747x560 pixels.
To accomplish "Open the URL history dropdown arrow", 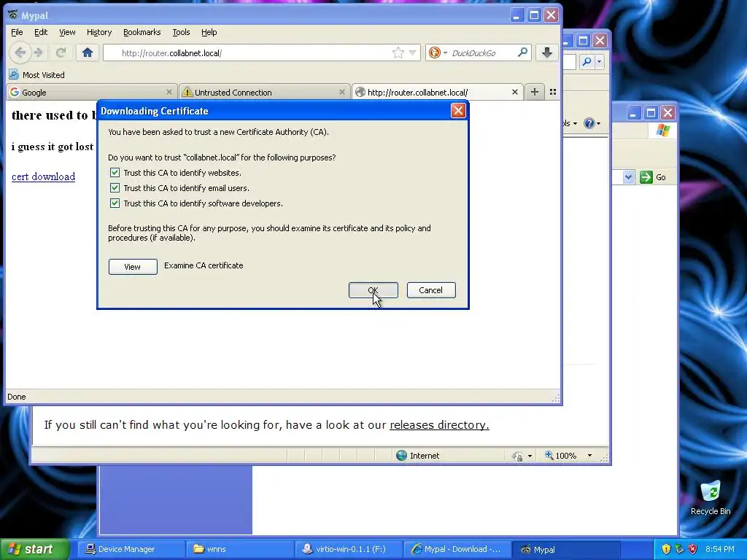I will point(413,52).
